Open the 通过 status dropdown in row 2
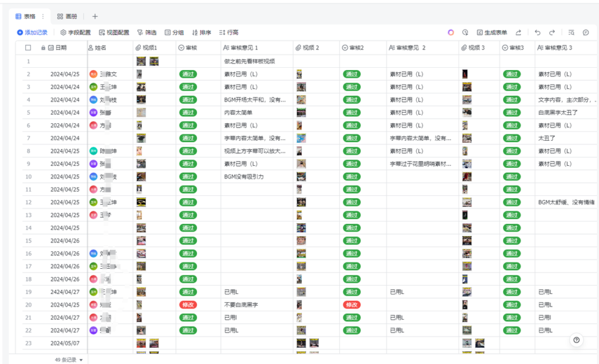 (x=187, y=74)
